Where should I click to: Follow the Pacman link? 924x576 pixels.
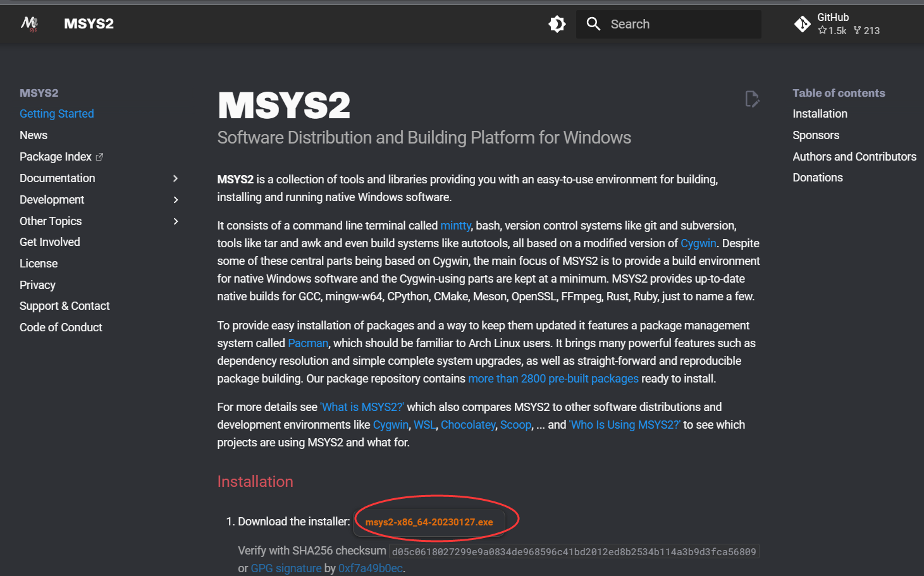click(308, 343)
